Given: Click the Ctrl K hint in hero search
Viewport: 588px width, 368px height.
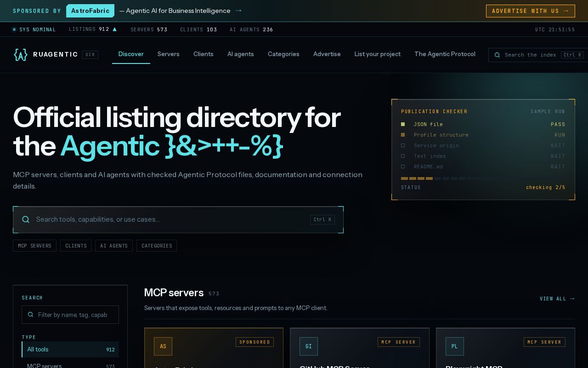Looking at the screenshot, I should point(322,220).
